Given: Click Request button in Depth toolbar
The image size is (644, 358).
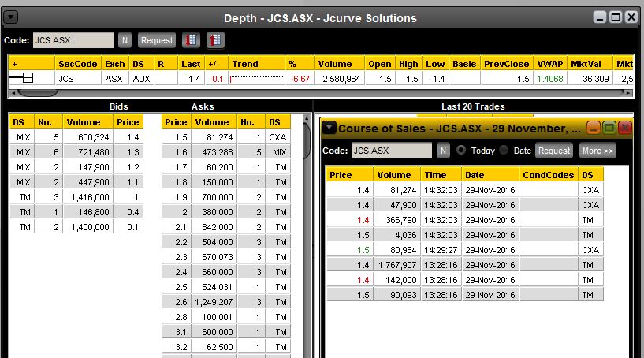Looking at the screenshot, I should click(x=157, y=40).
